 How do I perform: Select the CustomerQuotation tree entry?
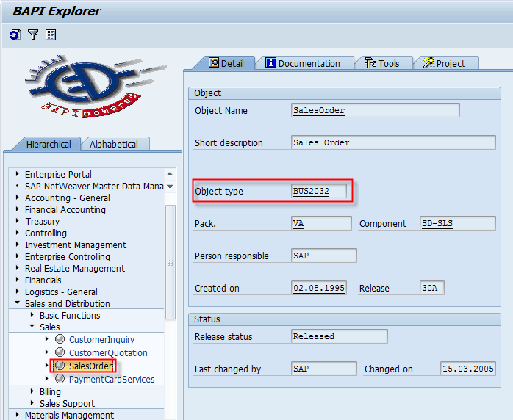(x=108, y=352)
